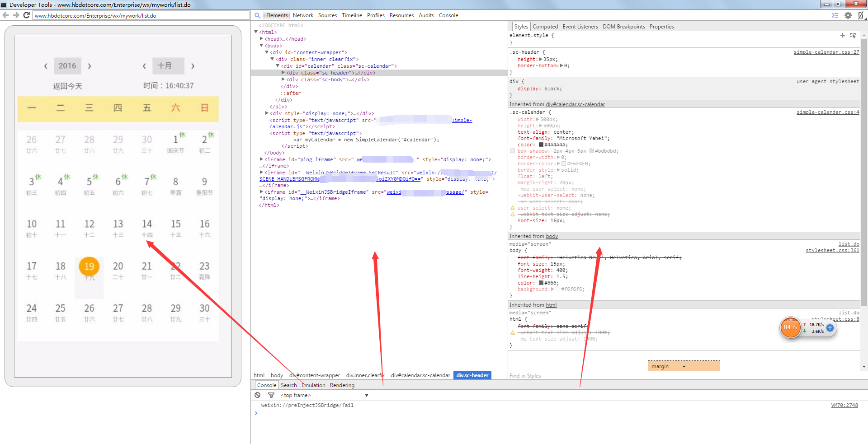Expand the sc-header div node
Screen dimensions: 868x444
tap(283, 73)
